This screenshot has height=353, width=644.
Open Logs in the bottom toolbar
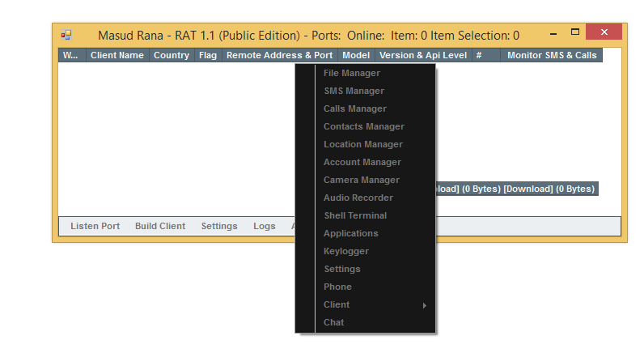click(264, 226)
